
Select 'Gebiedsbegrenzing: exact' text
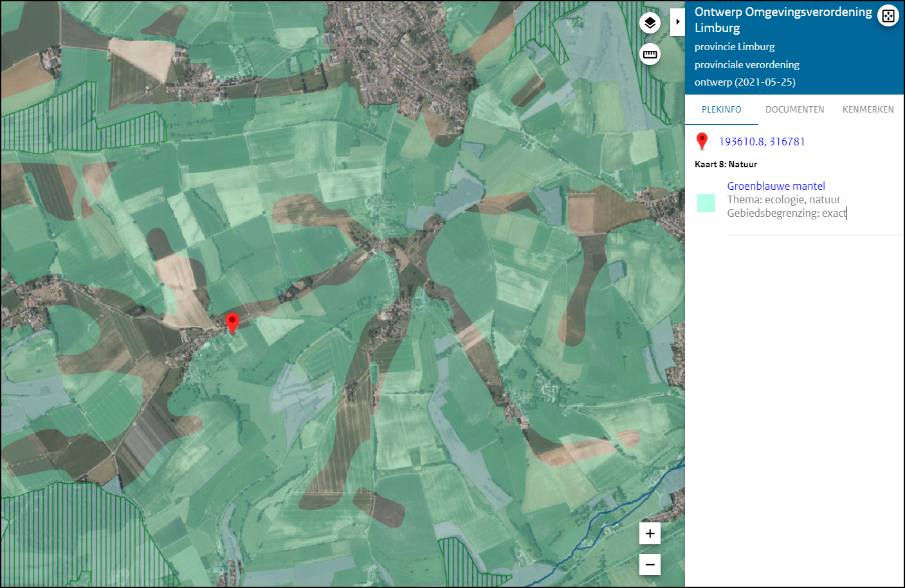point(787,213)
